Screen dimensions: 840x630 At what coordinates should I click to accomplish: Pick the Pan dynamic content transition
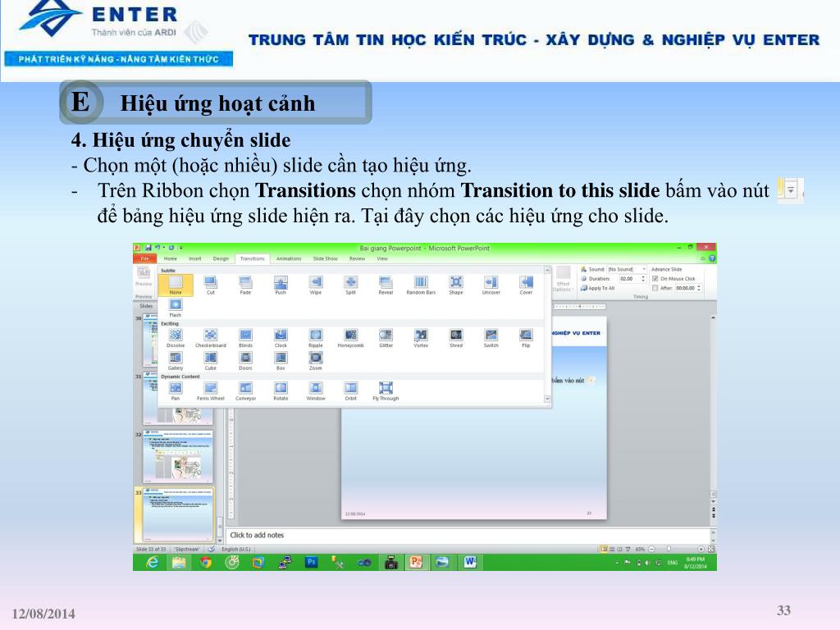[x=176, y=391]
